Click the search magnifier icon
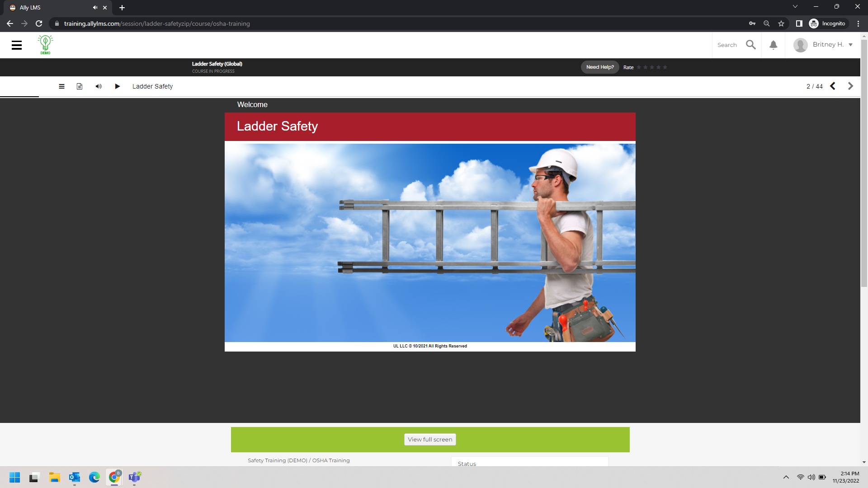The width and height of the screenshot is (868, 488). [x=751, y=45]
